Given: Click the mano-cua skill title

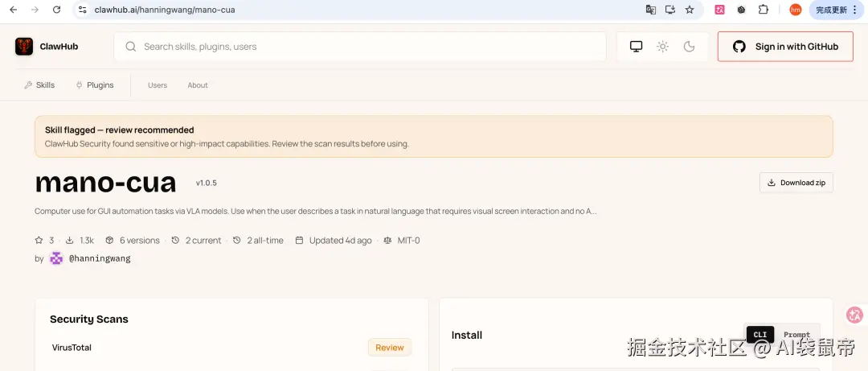Looking at the screenshot, I should 106,183.
